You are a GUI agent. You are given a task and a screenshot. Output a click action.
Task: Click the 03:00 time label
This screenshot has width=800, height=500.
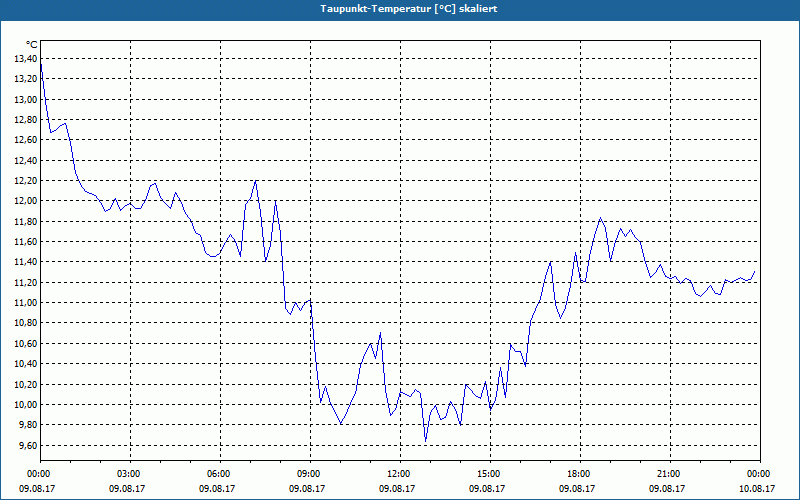pos(130,474)
